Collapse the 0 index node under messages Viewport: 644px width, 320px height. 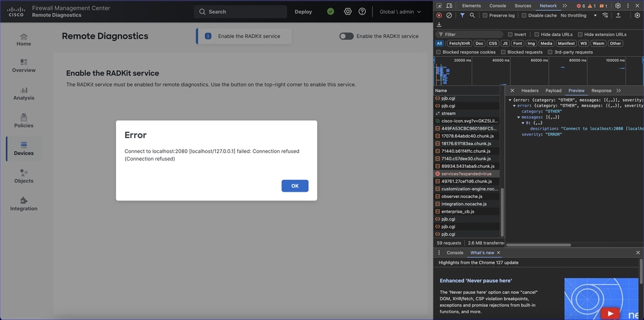(x=523, y=123)
